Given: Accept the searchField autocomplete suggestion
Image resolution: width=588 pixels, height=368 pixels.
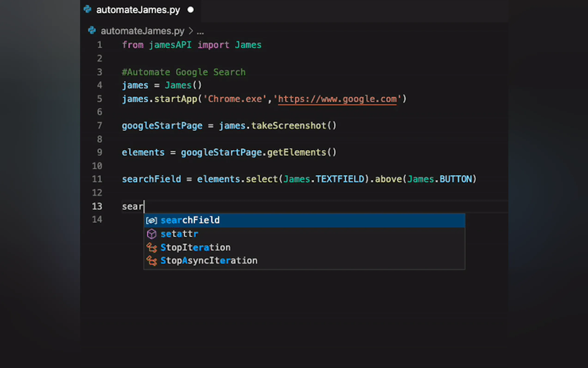Looking at the screenshot, I should tap(190, 220).
